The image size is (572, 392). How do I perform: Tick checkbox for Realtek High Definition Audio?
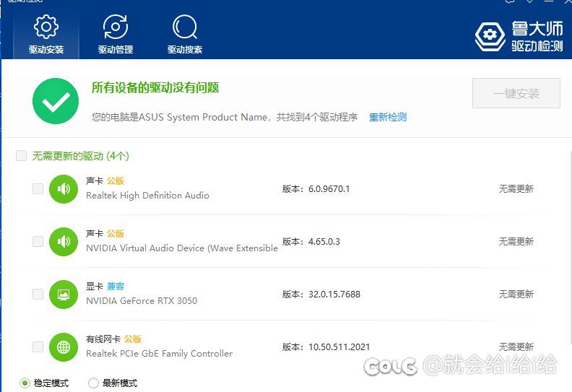click(x=38, y=189)
